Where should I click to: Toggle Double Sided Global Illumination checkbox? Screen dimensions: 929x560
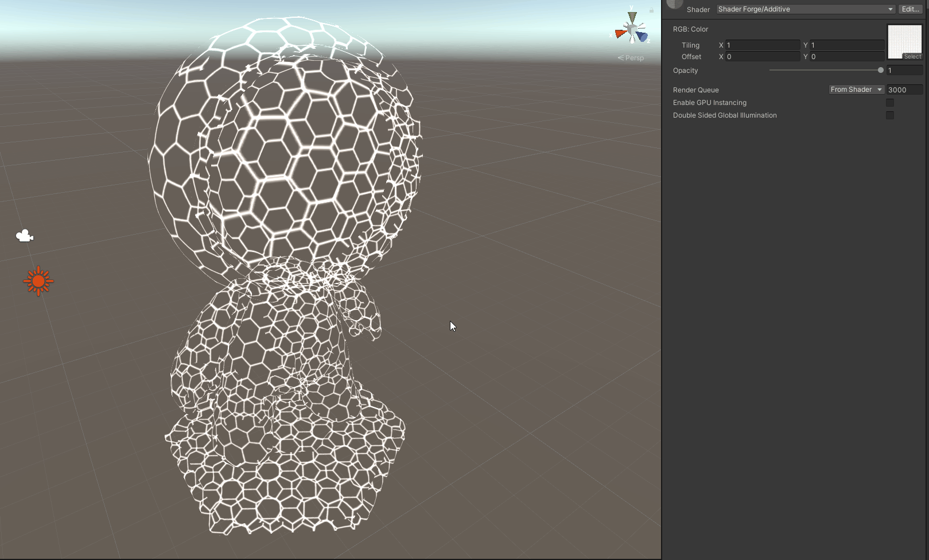(889, 115)
